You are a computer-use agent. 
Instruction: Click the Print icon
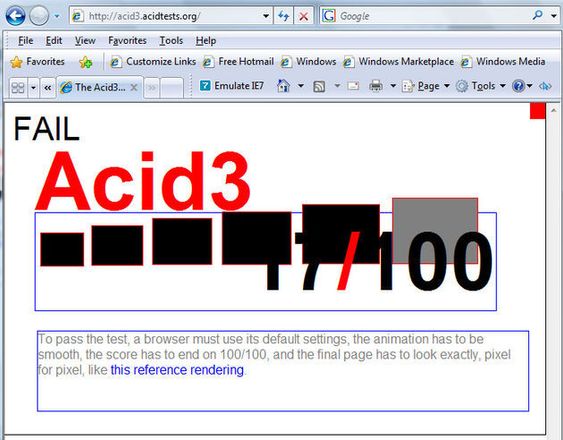point(376,86)
